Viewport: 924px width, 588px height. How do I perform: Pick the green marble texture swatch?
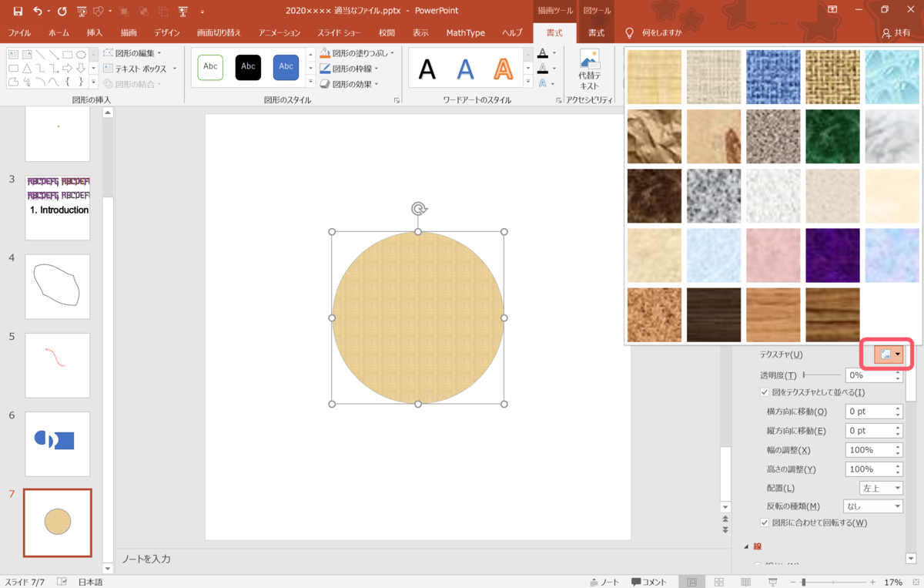tap(832, 136)
